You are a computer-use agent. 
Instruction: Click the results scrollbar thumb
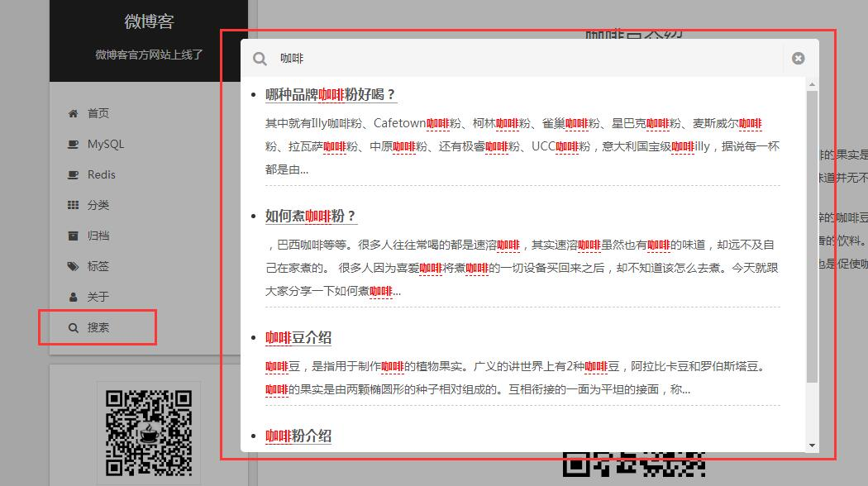812,236
